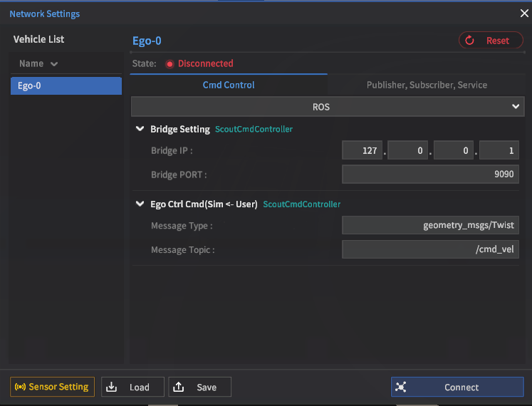Screen dimensions: 532x406
Task: Open Sensor Setting
Action: tap(52, 387)
